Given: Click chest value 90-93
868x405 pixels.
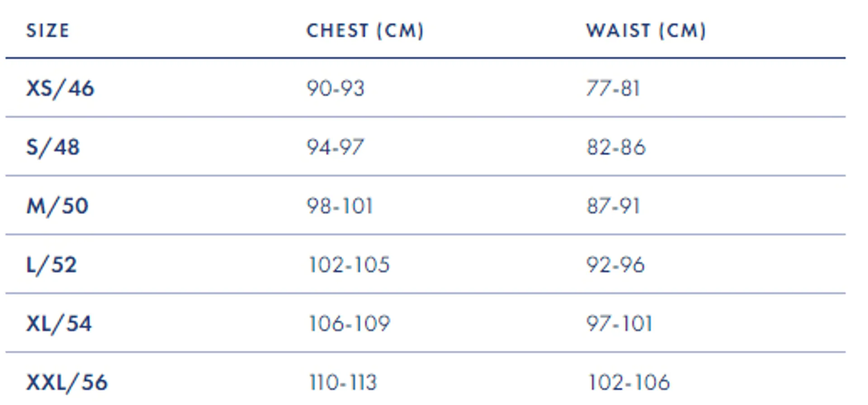Looking at the screenshot, I should 335,88.
